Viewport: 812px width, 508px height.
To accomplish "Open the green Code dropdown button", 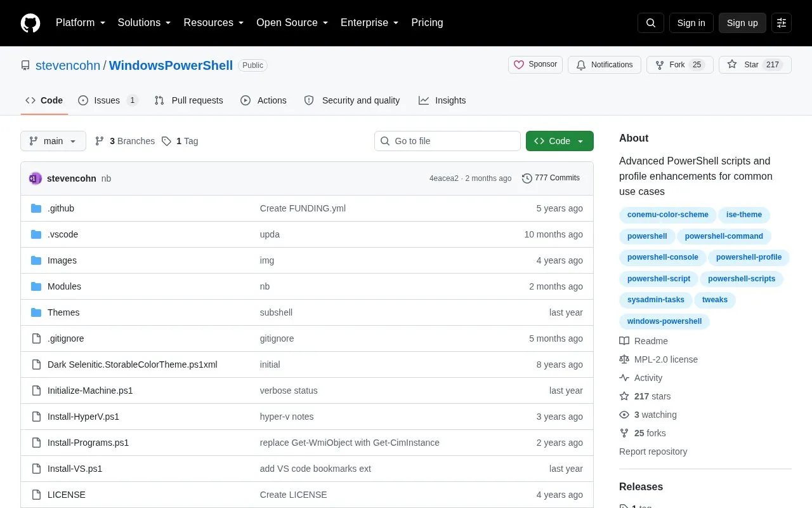I will [x=560, y=141].
